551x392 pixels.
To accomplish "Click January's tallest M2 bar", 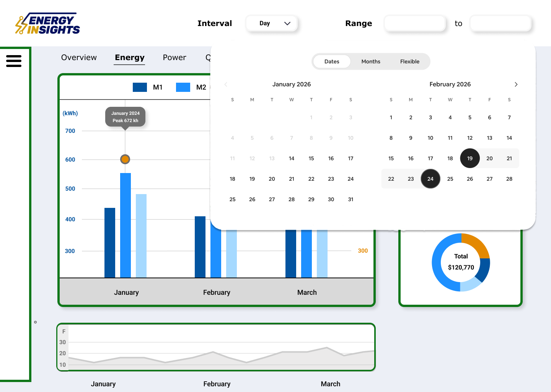I will point(126,225).
